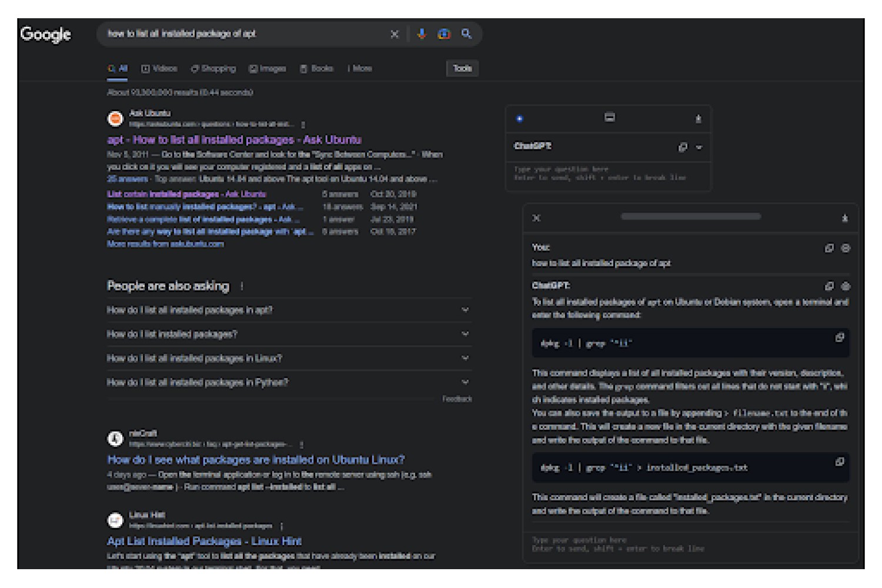Click the 'ChatGPT:' label in chat answer
This screenshot has height=588, width=882.
pos(551,286)
